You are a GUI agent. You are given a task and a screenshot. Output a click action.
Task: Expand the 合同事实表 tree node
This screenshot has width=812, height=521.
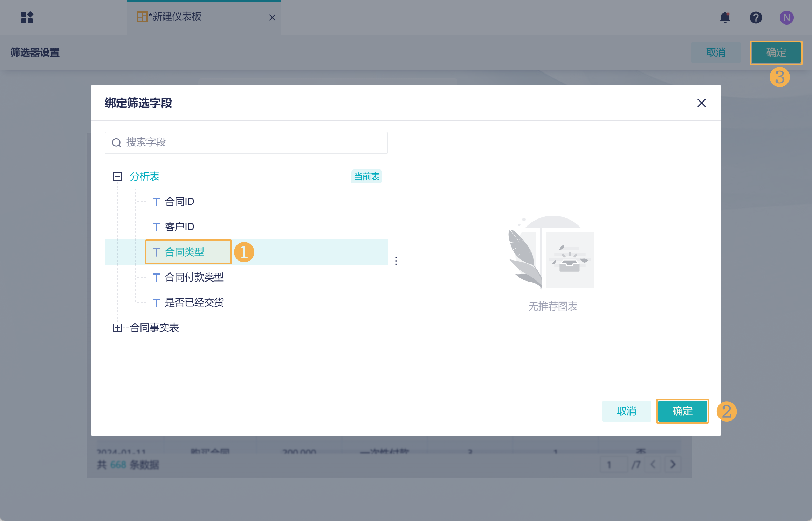coord(117,328)
